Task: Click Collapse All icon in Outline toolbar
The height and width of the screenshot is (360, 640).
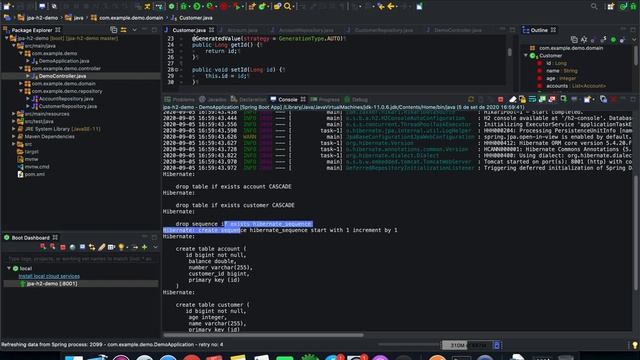Action: pyautogui.click(x=574, y=40)
